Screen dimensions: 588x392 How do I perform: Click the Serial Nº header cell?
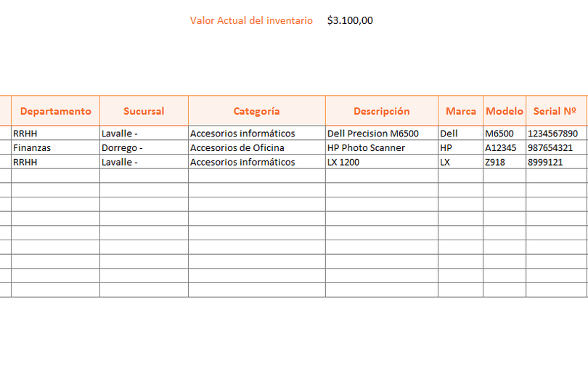click(x=556, y=111)
